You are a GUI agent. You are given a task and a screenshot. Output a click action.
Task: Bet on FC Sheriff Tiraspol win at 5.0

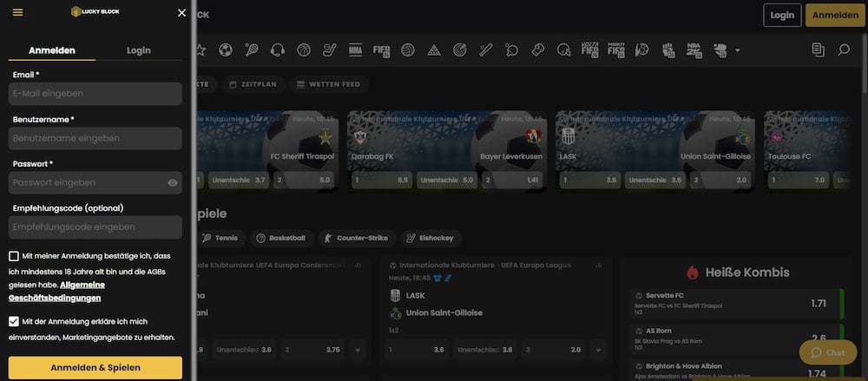304,180
